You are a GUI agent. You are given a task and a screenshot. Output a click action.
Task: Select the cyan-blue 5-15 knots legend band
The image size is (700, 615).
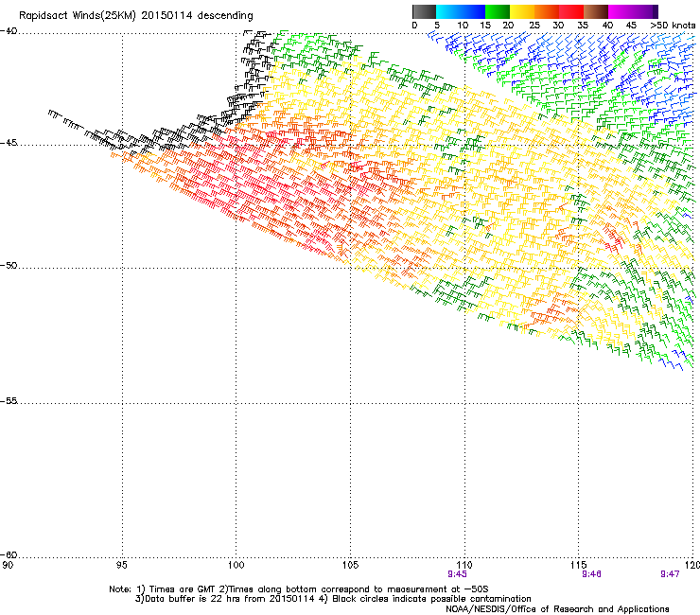461,11
